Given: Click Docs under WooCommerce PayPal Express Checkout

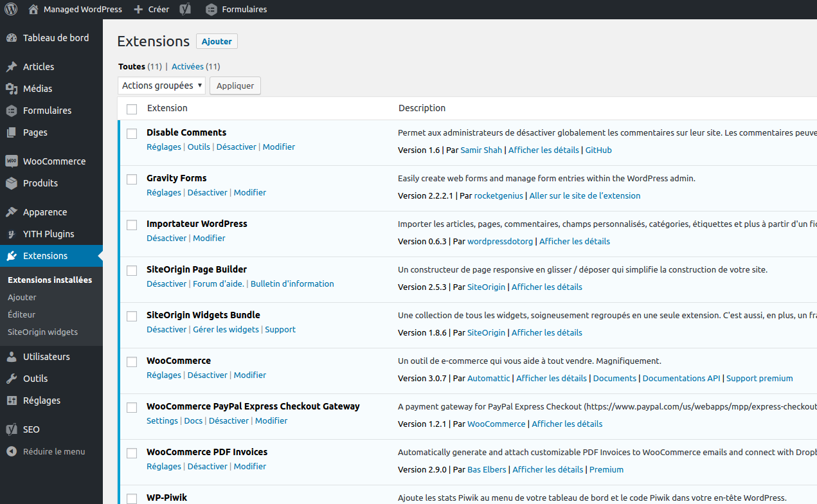Looking at the screenshot, I should click(x=193, y=421).
